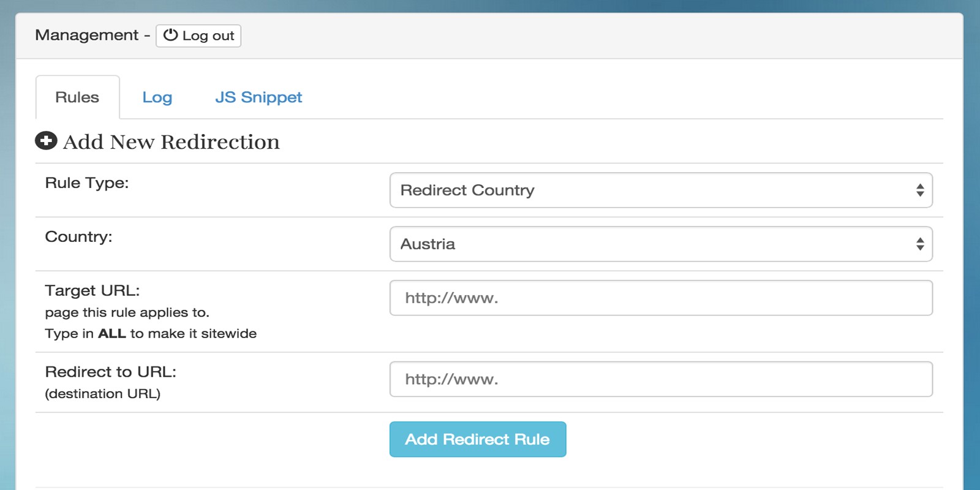Click the Redirect to URL label
Viewport: 980px width, 490px height.
click(x=111, y=372)
